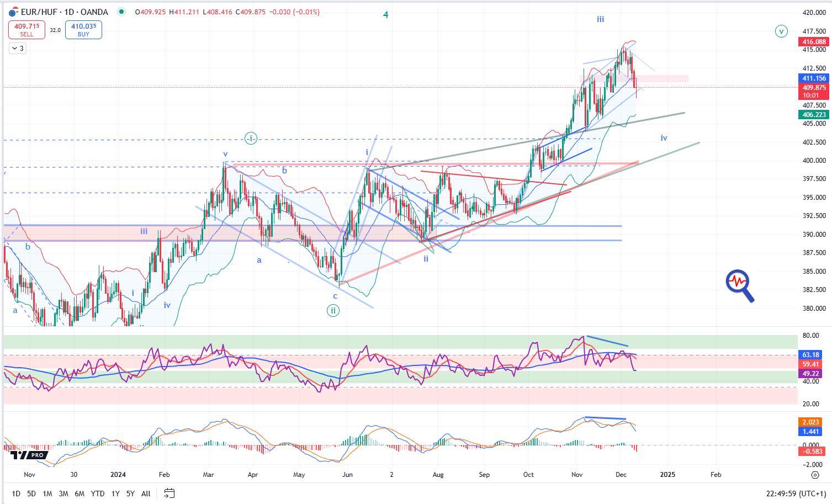Show the 5Y date range

pyautogui.click(x=130, y=494)
